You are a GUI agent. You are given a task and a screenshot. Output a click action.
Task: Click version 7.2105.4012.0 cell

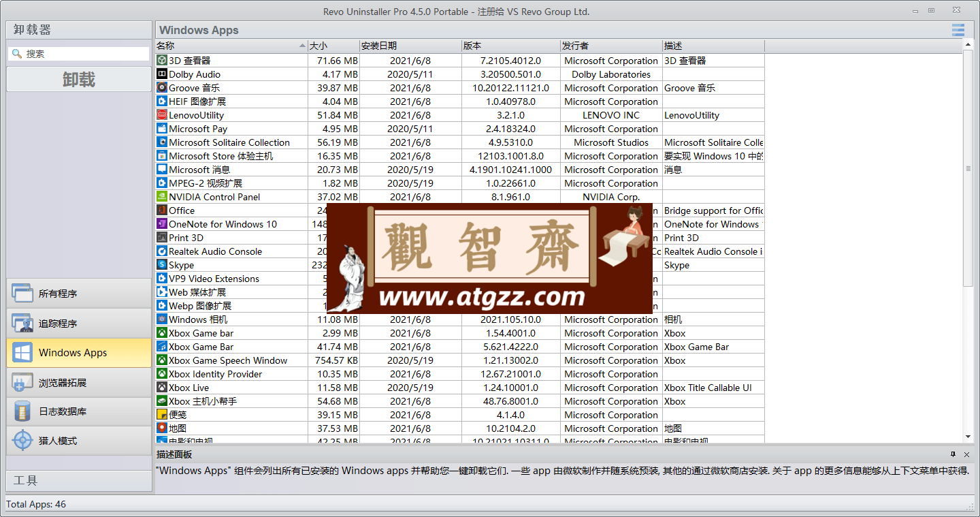(510, 61)
